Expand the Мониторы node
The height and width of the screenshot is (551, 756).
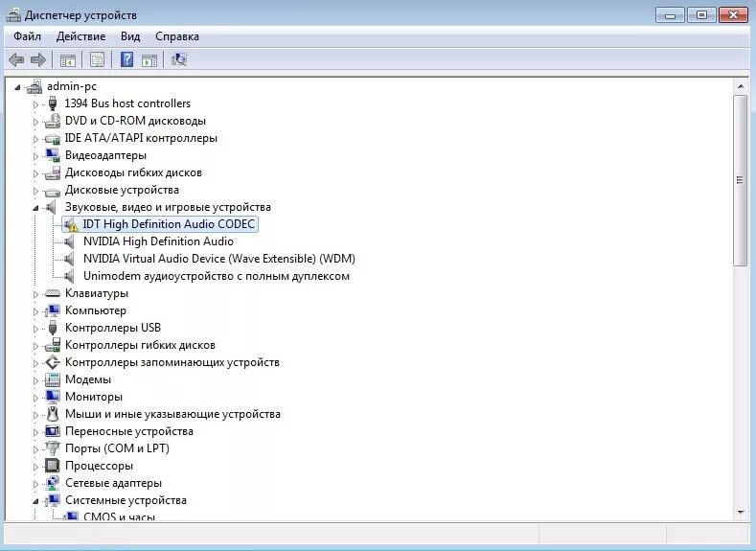coord(35,398)
